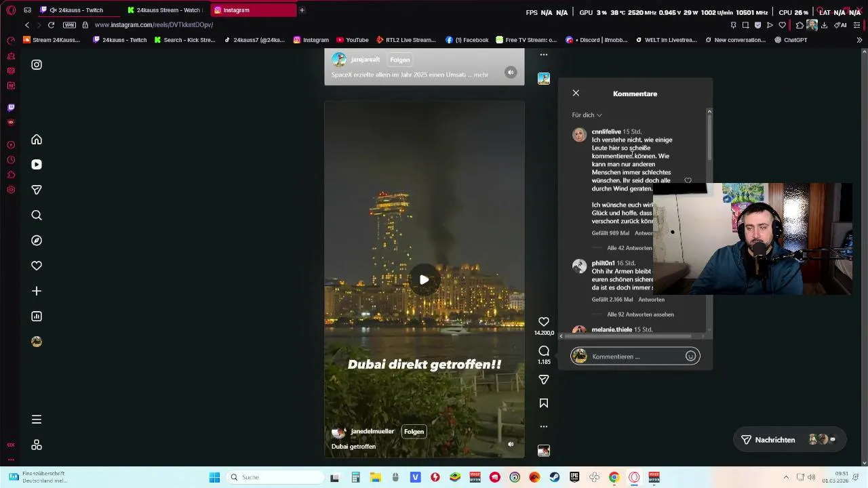The height and width of the screenshot is (488, 868).
Task: Share the reel via send icon
Action: click(x=544, y=380)
